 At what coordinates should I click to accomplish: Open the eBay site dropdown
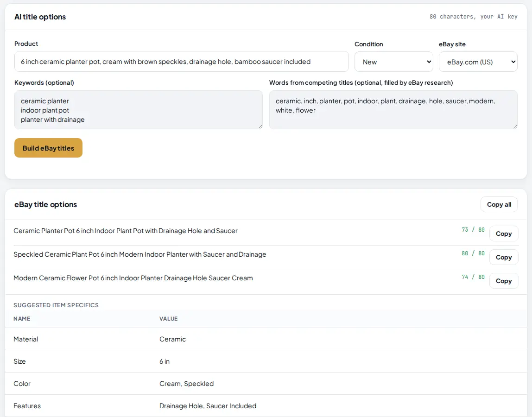pos(478,62)
